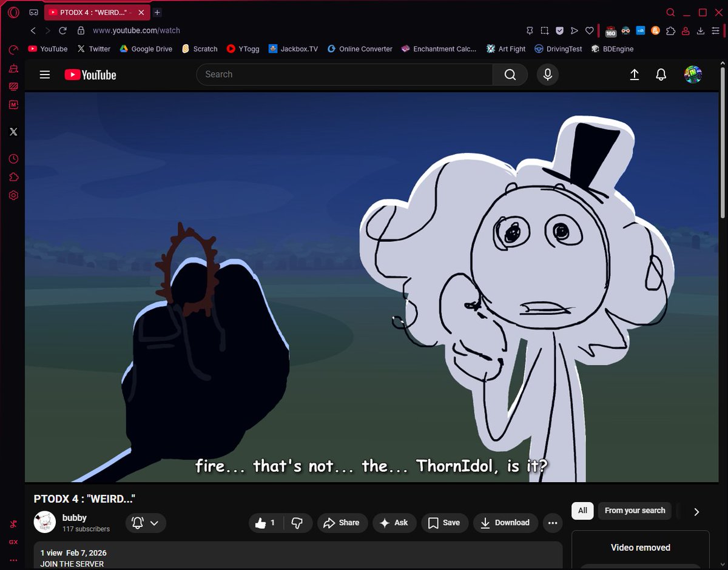
Task: Click the Ask button
Action: [394, 523]
